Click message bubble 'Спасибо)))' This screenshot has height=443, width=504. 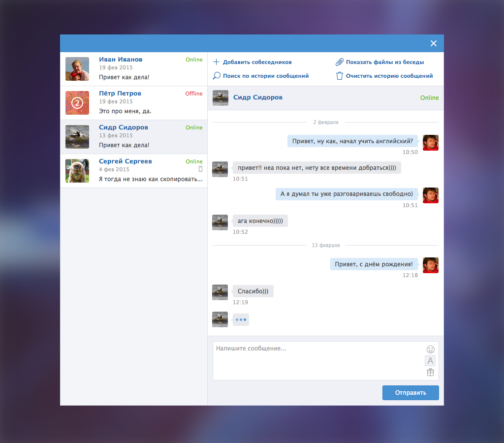coord(253,291)
